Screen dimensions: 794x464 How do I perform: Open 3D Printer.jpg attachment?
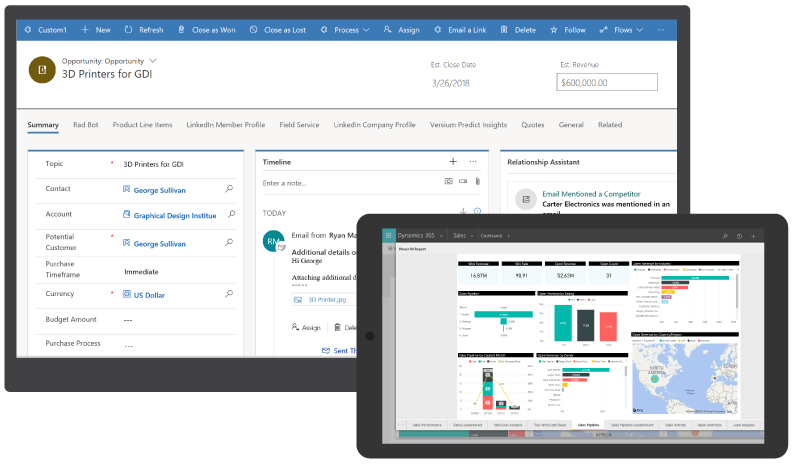pos(327,299)
